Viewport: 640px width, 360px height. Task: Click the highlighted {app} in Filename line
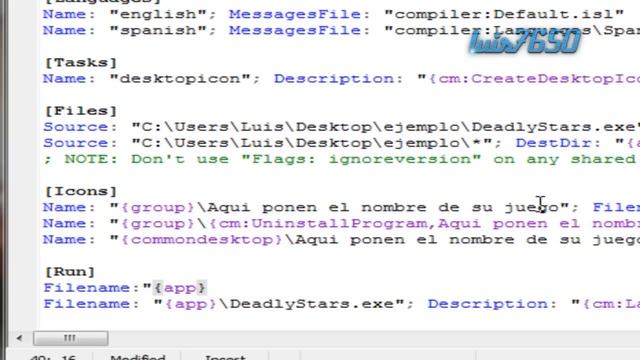(180, 288)
